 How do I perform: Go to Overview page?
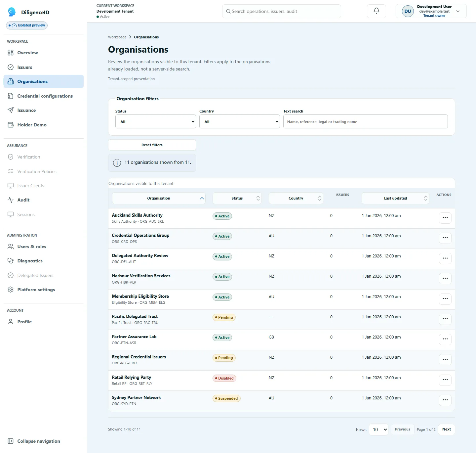tap(44, 53)
